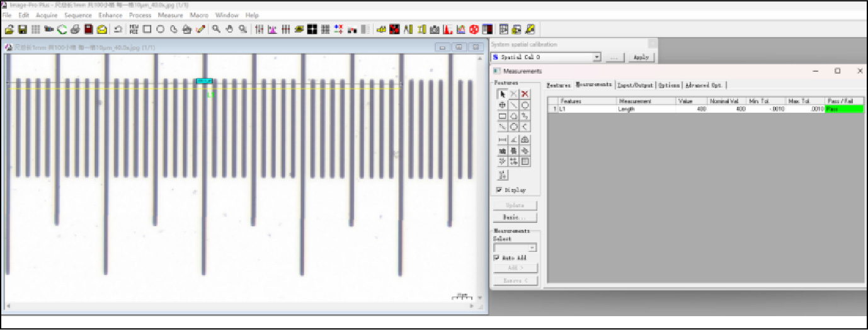Select the rectangle AOI toolbar tool
The width and height of the screenshot is (868, 330).
click(147, 29)
